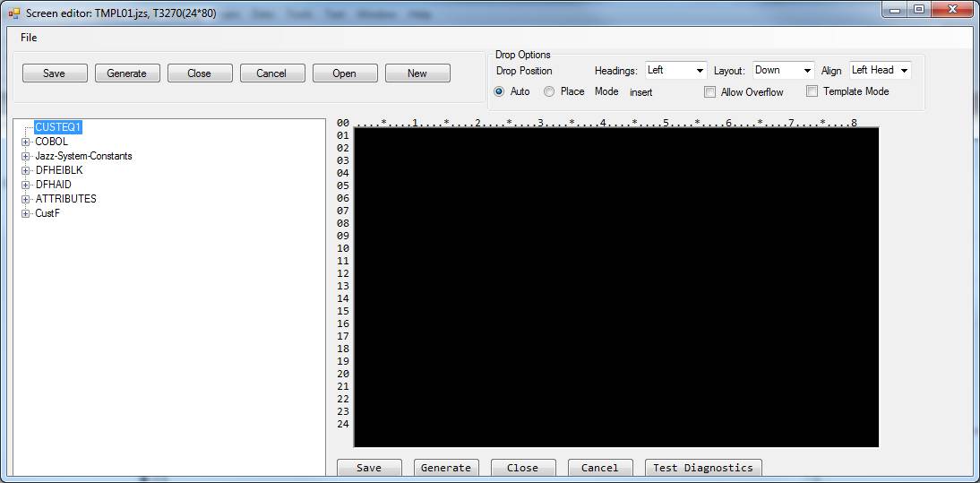The image size is (980, 483).
Task: Enable the Template Mode checkbox
Action: [812, 91]
